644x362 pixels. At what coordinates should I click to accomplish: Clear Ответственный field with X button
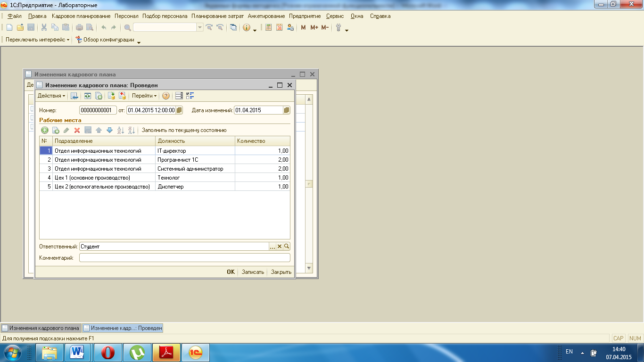[x=280, y=247]
